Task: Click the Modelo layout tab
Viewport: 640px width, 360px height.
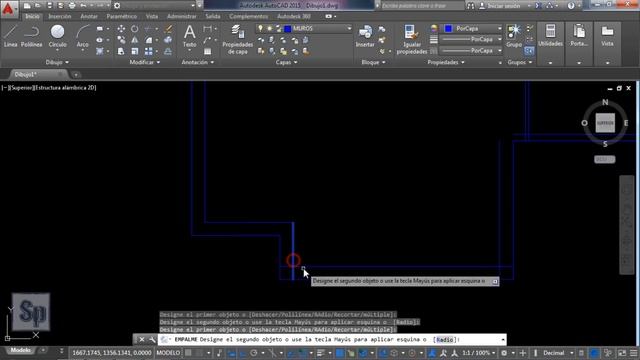Action: (x=20, y=350)
